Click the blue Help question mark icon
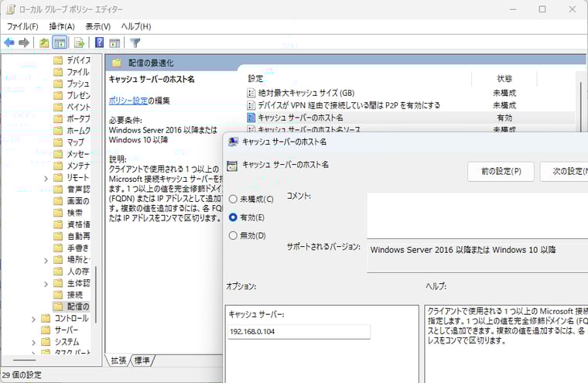588x383 pixels. coord(99,43)
